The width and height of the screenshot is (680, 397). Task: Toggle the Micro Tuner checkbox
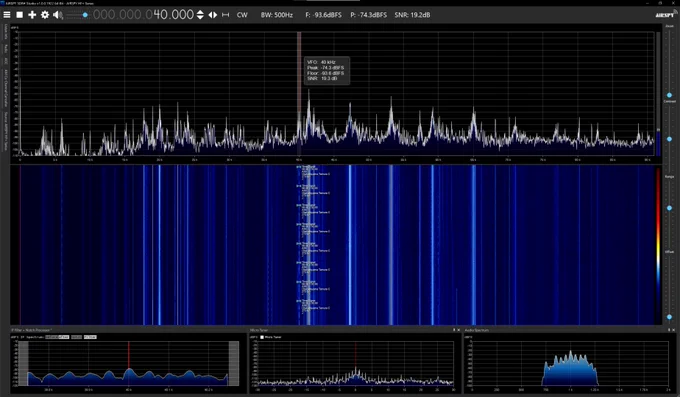tap(262, 337)
